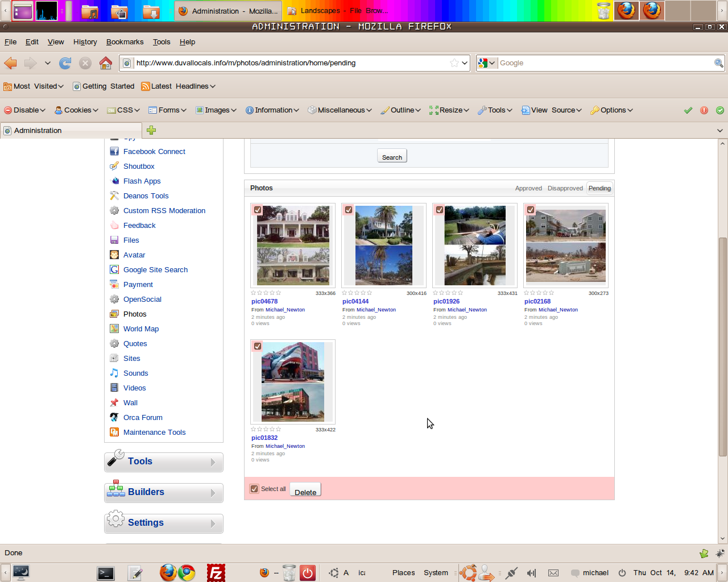Screen dimensions: 728x582
Task: Uncheck the pic01832 photo checkbox
Action: [258, 346]
